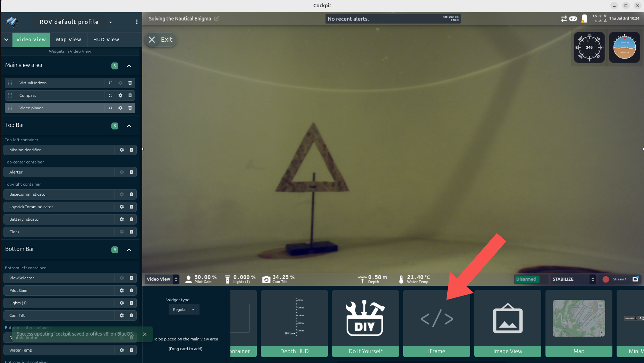Select the IFrame widget card
This screenshot has height=363, width=644.
pos(437,323)
